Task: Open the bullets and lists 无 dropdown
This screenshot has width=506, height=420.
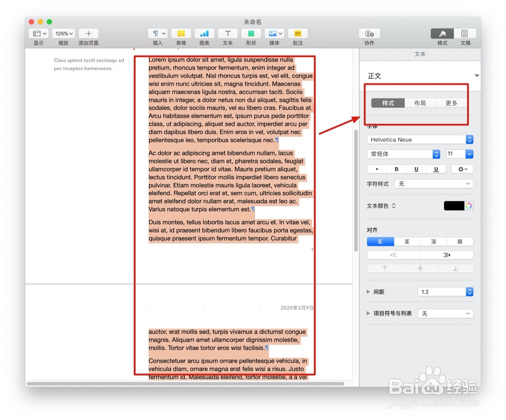Action: coord(445,314)
